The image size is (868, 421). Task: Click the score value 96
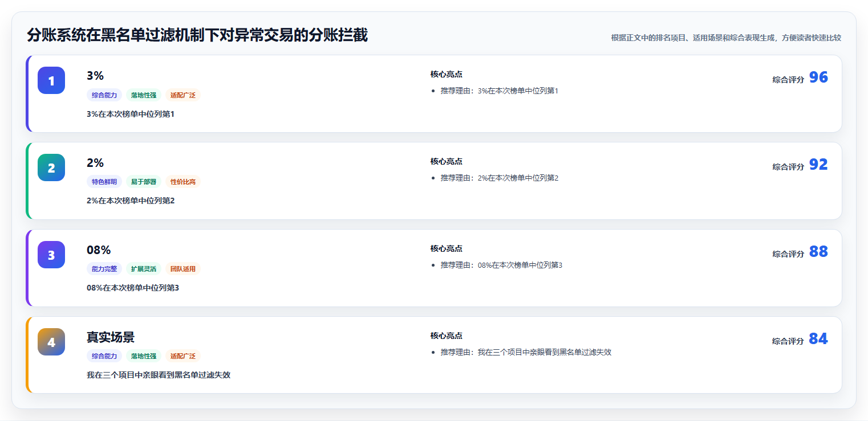[818, 77]
